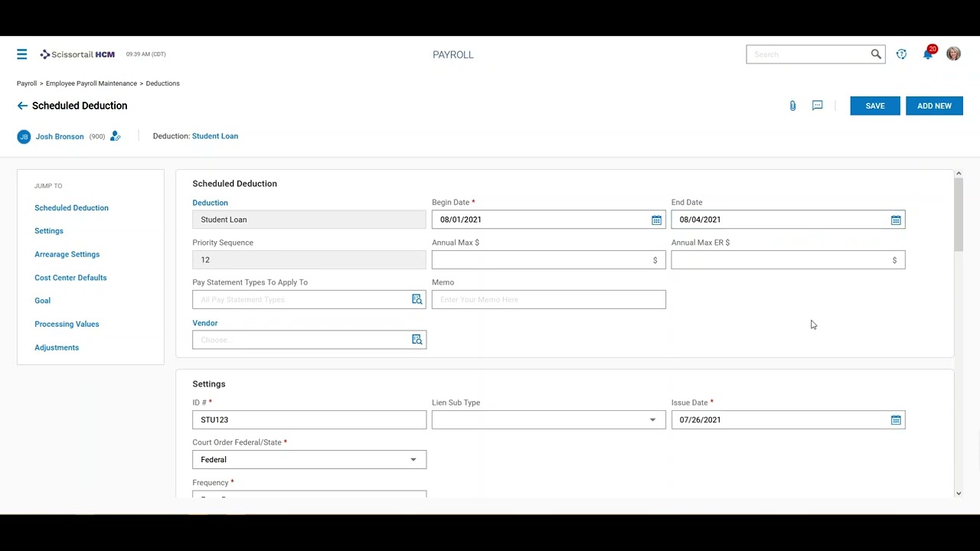Focus the ID # field STU123
This screenshot has height=551, width=980.
tap(309, 419)
